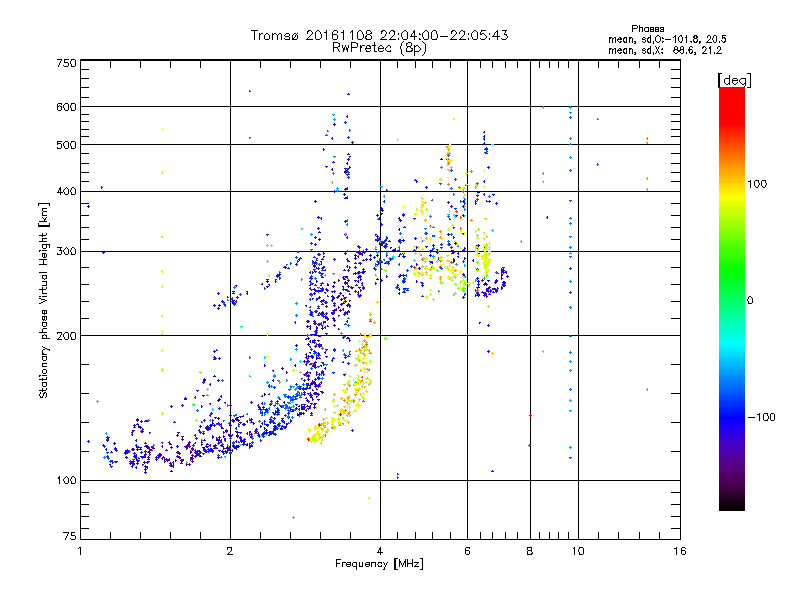Click the title 'Tromsø 20161108 22:04:00-22:05:43'

pos(379,35)
